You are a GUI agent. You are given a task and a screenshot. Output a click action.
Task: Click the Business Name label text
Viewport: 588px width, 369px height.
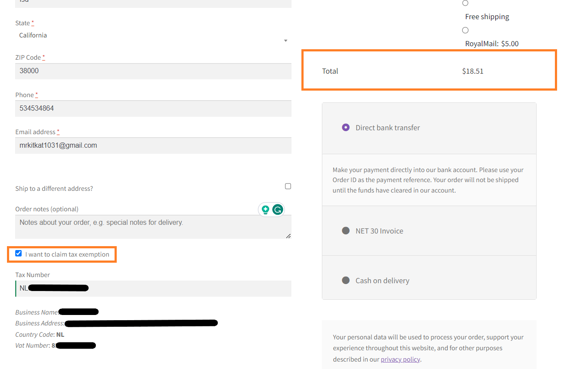[37, 312]
